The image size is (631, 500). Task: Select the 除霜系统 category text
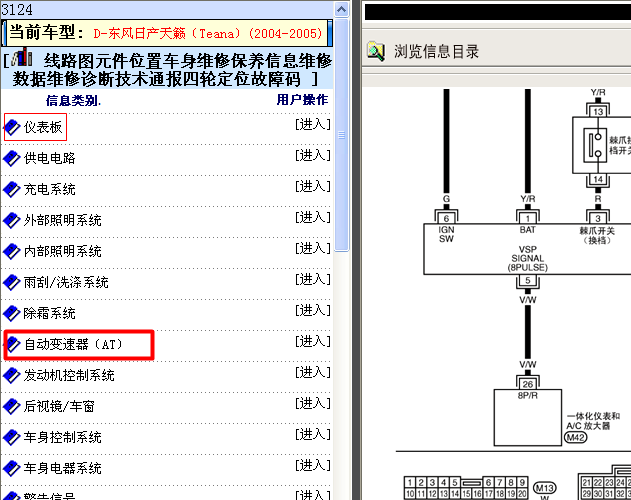(49, 313)
